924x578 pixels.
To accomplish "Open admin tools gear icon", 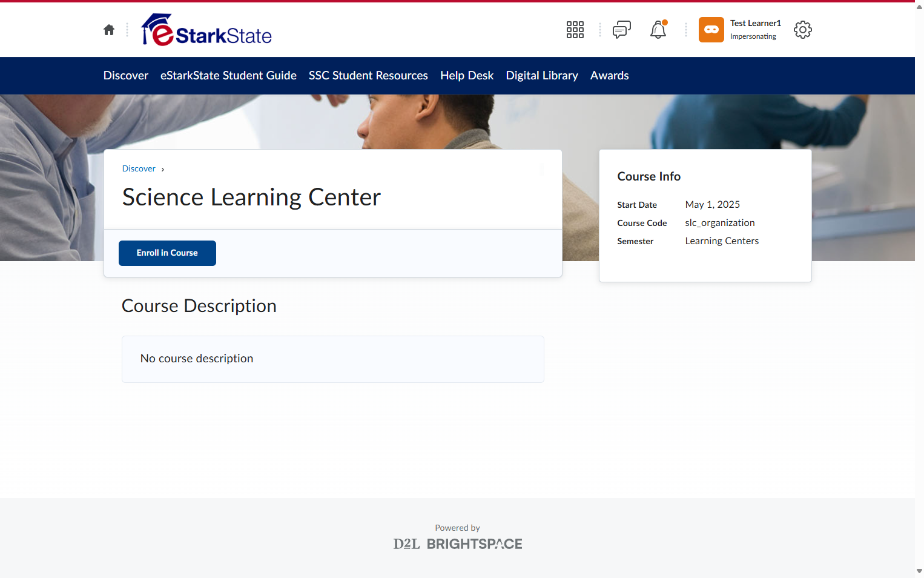I will [803, 30].
